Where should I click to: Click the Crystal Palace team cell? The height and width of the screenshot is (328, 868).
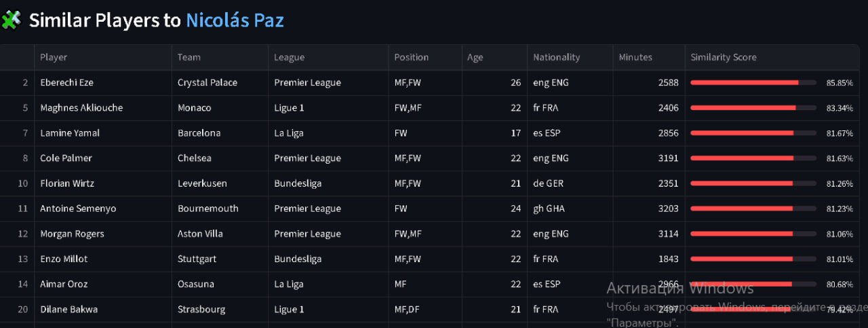pos(208,83)
